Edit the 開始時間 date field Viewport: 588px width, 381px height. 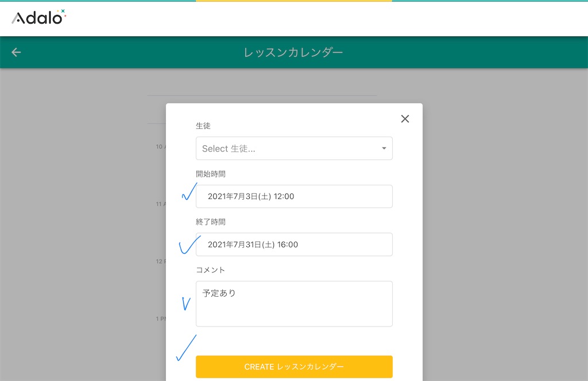(x=294, y=196)
